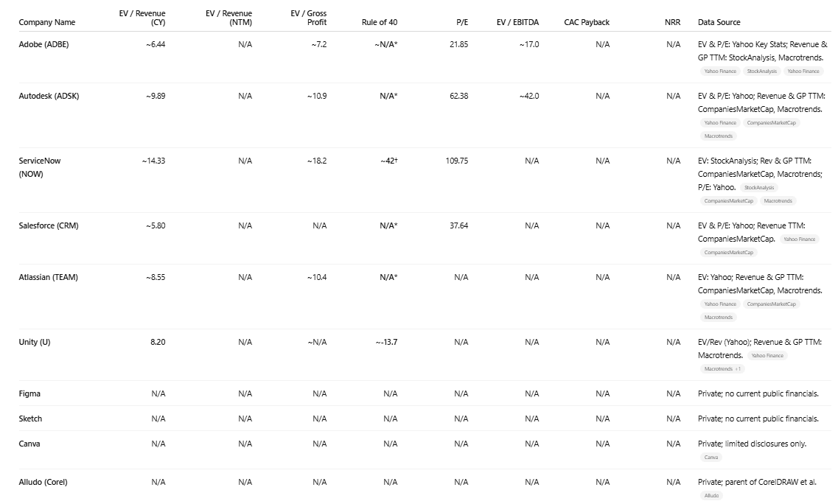Open the Canva source chip
Screen dimensions: 838x504
(x=710, y=457)
